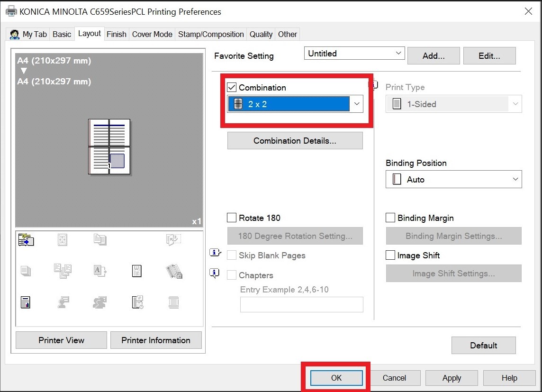Expand the Binding Position dropdown
The image size is (542, 392).
[515, 180]
